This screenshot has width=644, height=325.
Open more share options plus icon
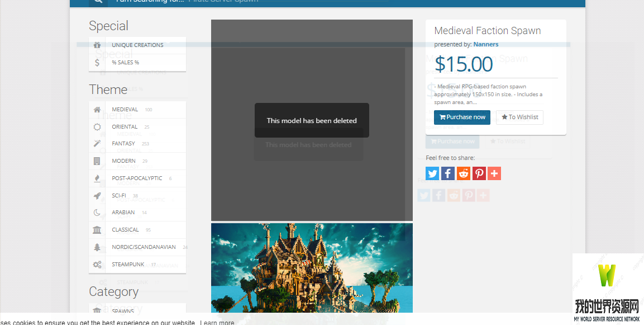(x=494, y=173)
